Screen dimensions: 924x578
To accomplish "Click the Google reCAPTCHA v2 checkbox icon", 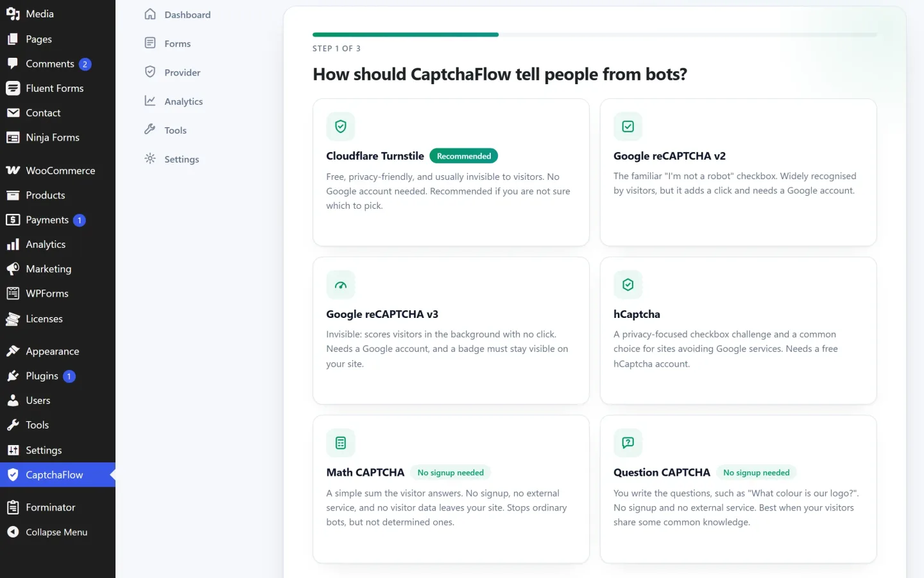I will [628, 127].
